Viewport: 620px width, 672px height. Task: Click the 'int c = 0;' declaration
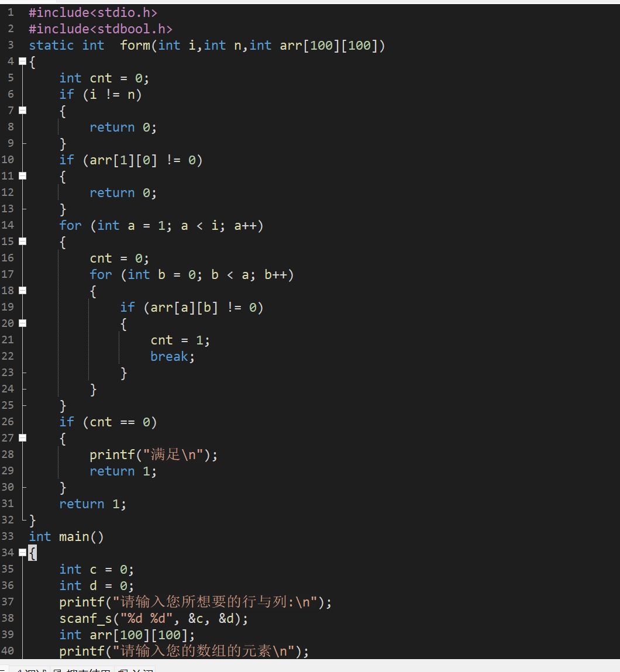click(x=97, y=570)
